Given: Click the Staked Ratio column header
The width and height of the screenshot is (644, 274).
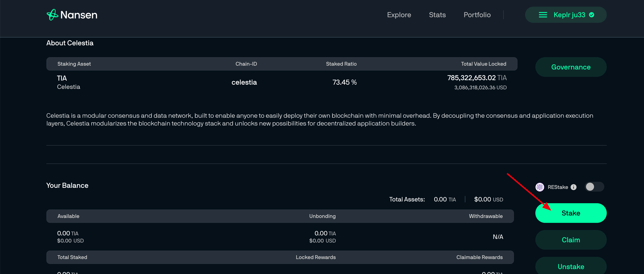Looking at the screenshot, I should click(341, 64).
